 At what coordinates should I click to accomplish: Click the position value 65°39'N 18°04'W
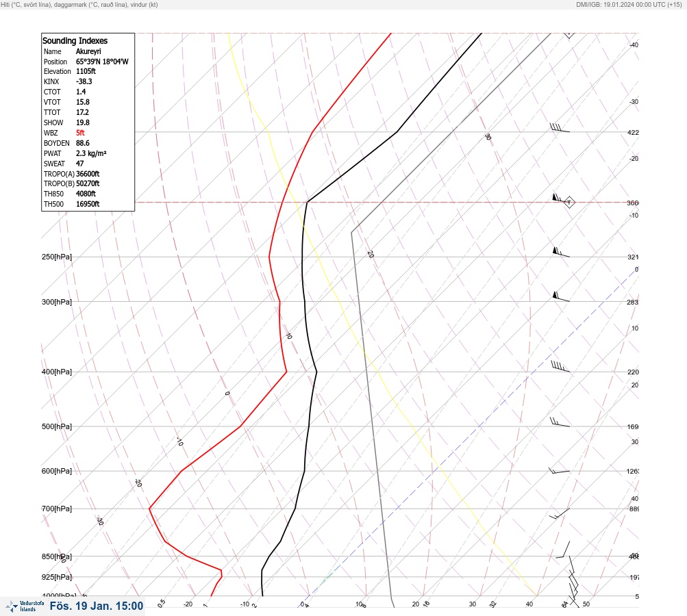pyautogui.click(x=102, y=62)
